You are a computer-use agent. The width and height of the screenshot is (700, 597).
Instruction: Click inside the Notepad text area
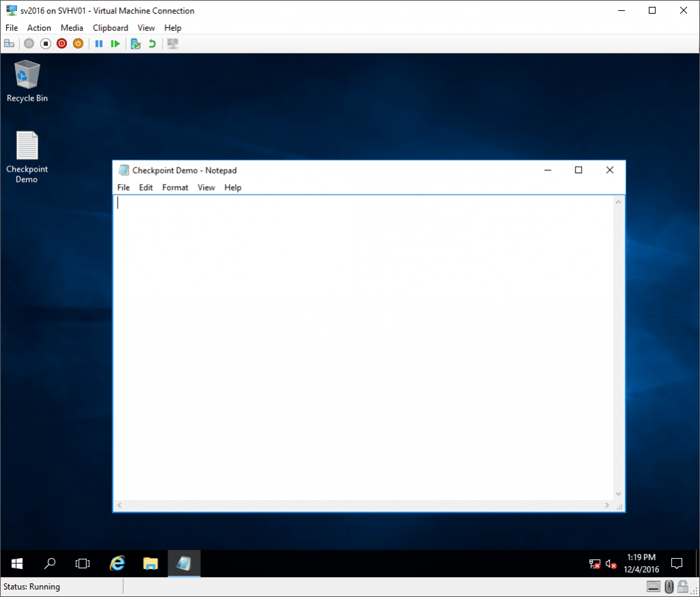(364, 347)
